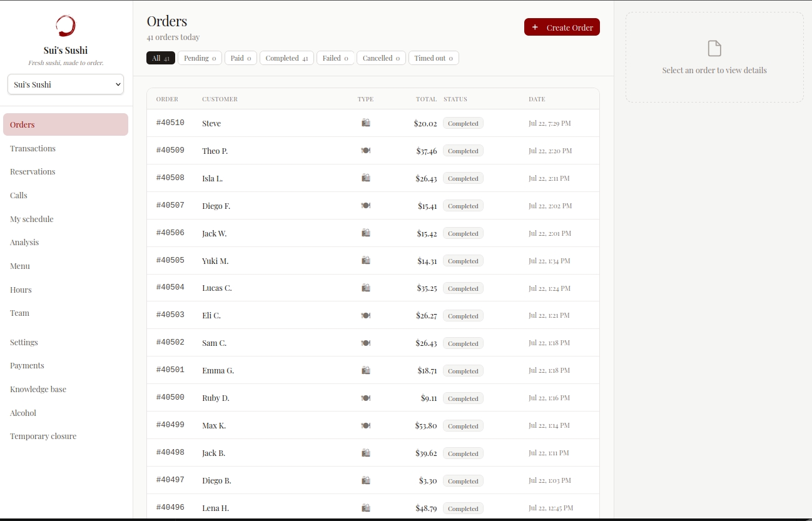Click the type icon in Isla L.'s row
The image size is (812, 521).
click(x=366, y=178)
